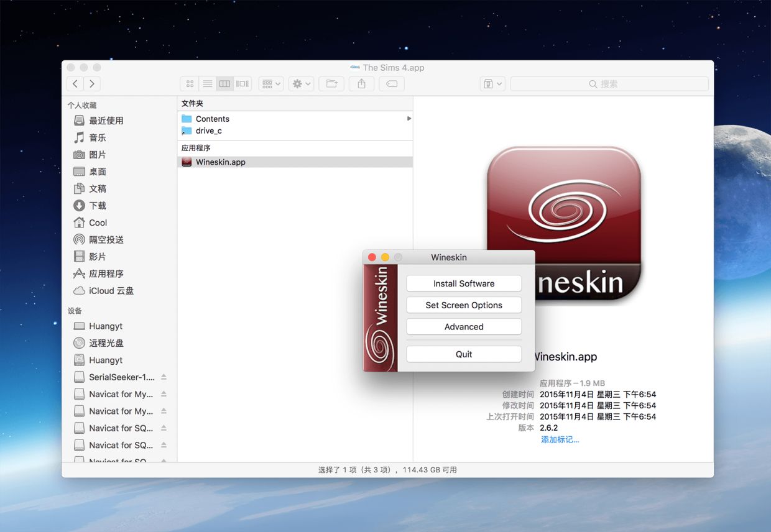Click The Sims 4.app window title
Image resolution: width=771 pixels, height=532 pixels.
pos(394,68)
